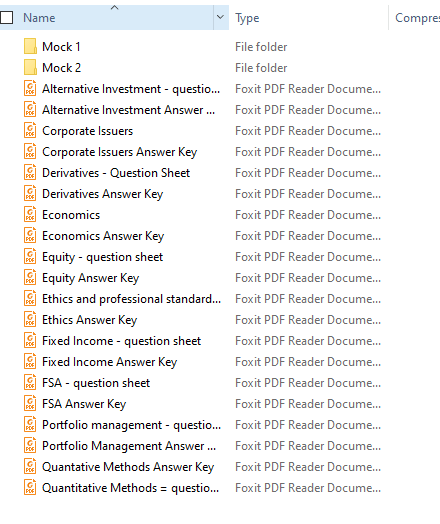
Task: Open the Name column filter dropdown arrow
Action: tap(221, 17)
